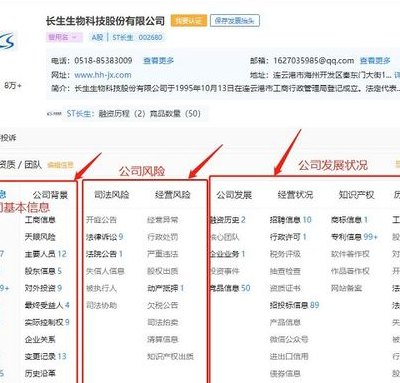400x383 pixels.
Task: Click 司法拍卖 item
Action: click(x=163, y=322)
